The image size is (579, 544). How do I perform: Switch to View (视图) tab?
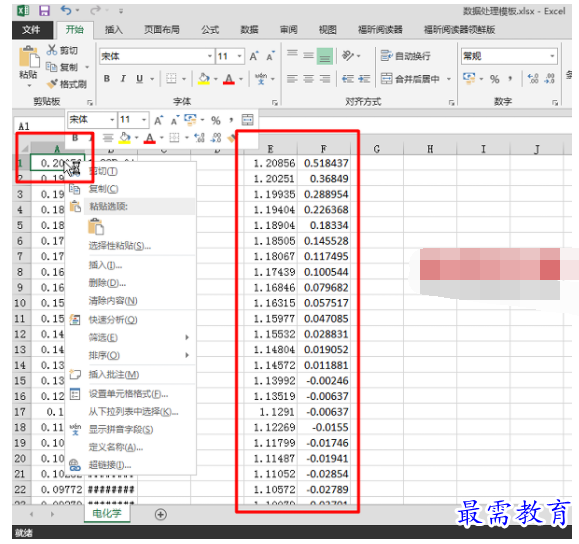point(328,30)
